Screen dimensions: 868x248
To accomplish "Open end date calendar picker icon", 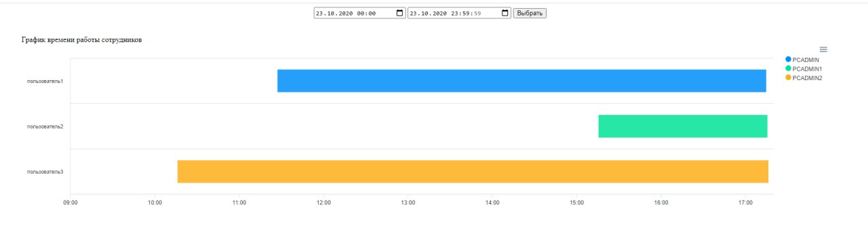I will click(505, 13).
